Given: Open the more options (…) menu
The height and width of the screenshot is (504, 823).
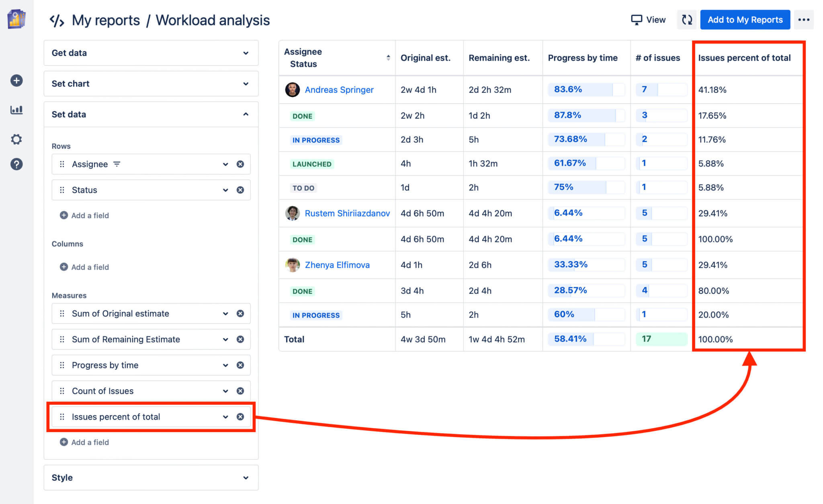Looking at the screenshot, I should (804, 19).
